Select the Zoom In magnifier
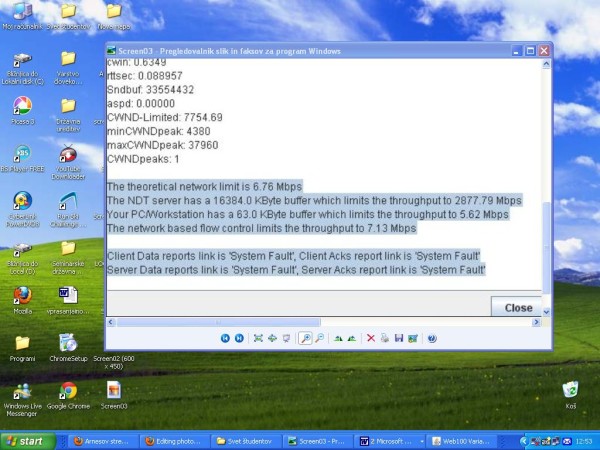The width and height of the screenshot is (600, 450). (305, 338)
